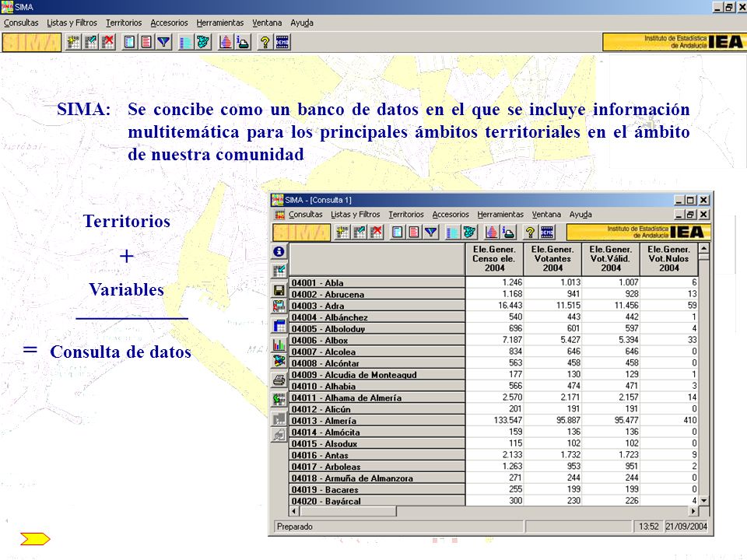Open the Ventana menu in the Consulta 1 window

coord(546,215)
